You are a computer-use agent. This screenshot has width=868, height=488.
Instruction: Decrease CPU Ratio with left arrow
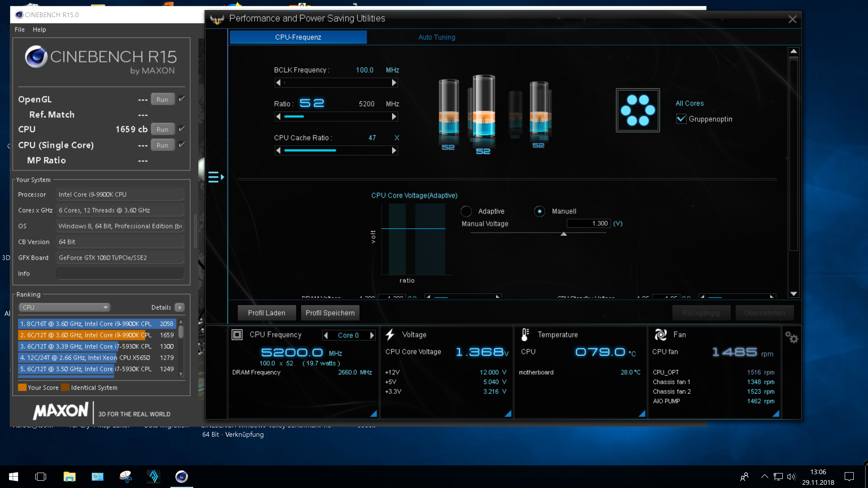pyautogui.click(x=278, y=117)
